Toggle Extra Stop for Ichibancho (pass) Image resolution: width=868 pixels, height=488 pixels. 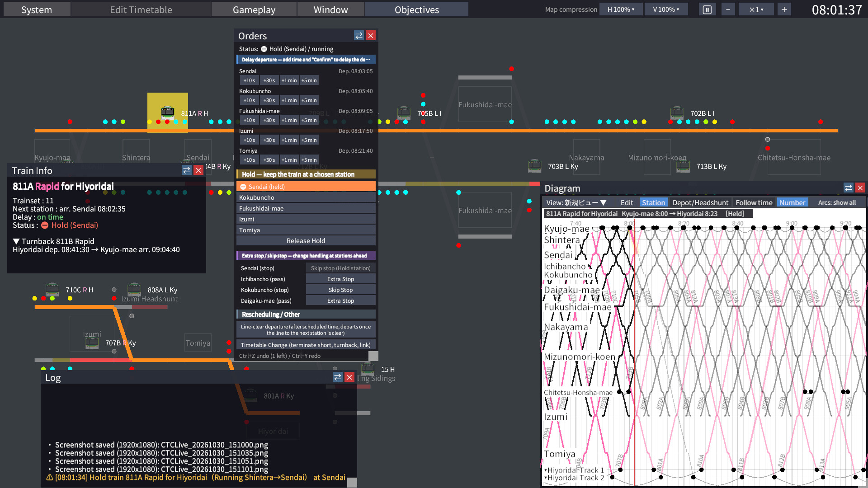coord(340,279)
